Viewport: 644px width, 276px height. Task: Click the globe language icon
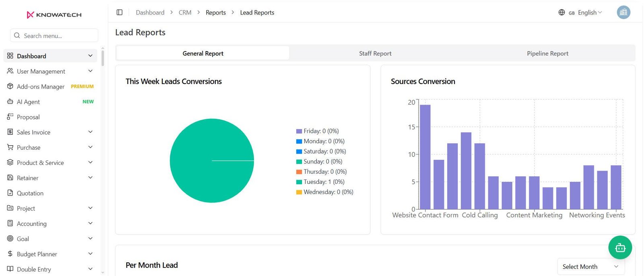click(561, 12)
